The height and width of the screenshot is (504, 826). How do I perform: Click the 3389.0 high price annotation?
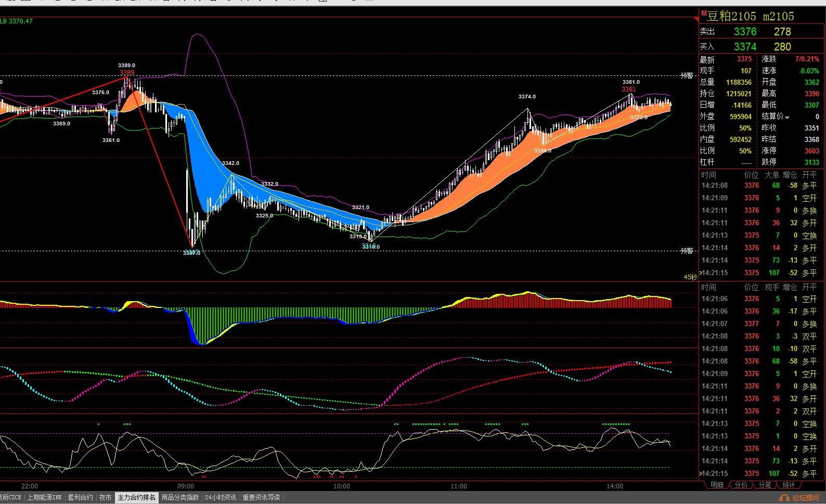click(126, 66)
